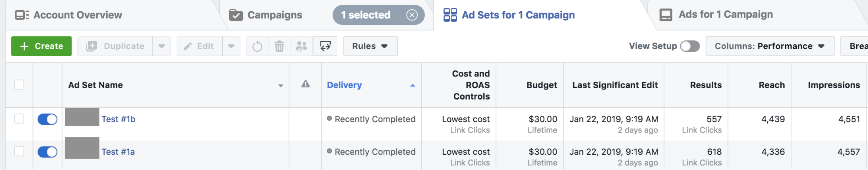Click the Duplicate copy icon

(x=92, y=46)
